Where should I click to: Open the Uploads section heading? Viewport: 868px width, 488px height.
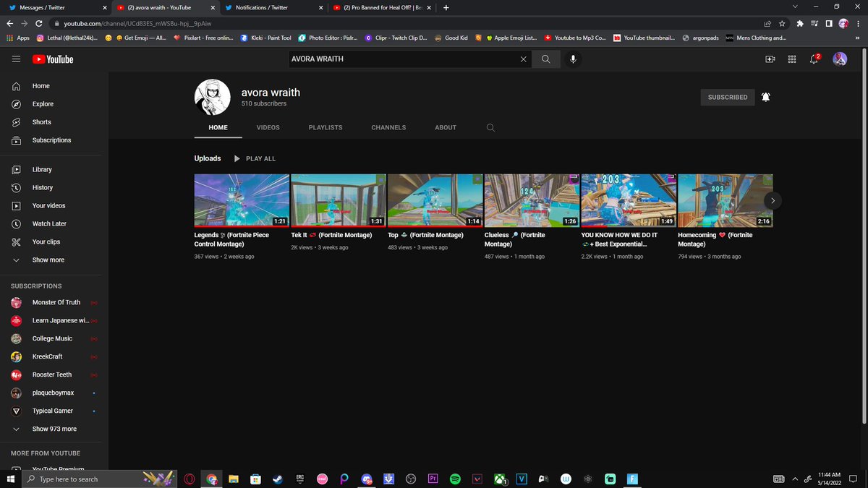(x=208, y=158)
